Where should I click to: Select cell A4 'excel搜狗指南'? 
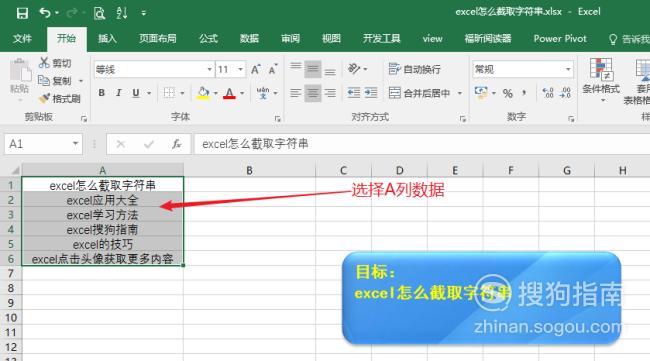point(102,230)
